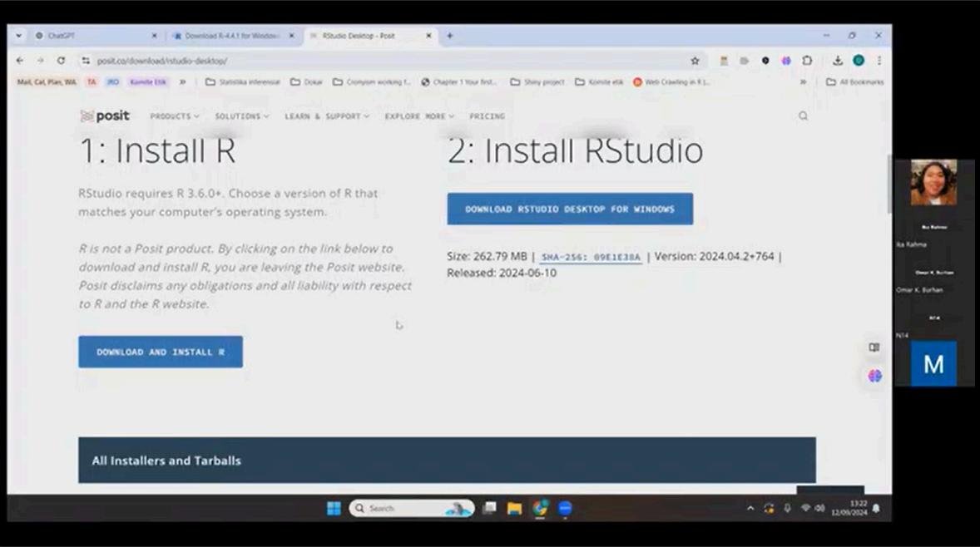Open the Dokar bookmark folder
Screen dimensions: 980x547
click(x=306, y=81)
